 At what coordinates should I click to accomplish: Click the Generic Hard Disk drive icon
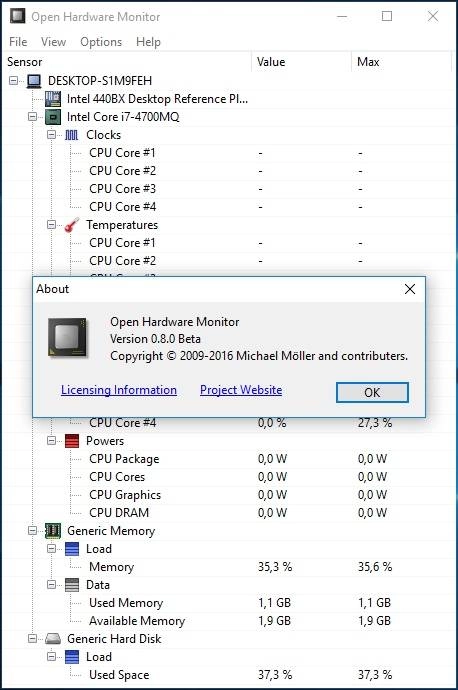coord(53,639)
